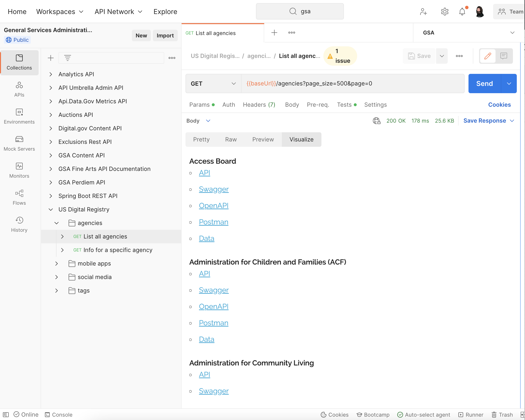Open the Mock Servers sidebar panel
The height and width of the screenshot is (420, 525).
coord(19,144)
